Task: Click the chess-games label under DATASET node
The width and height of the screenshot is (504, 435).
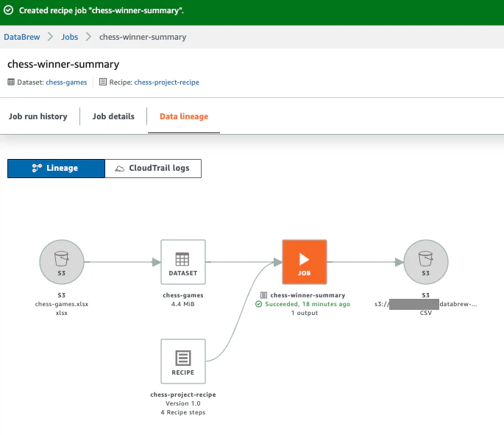Action: pos(183,295)
